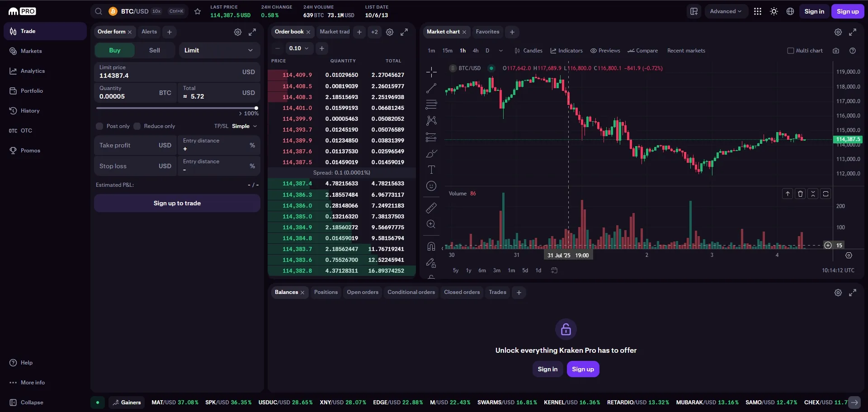Image resolution: width=868 pixels, height=412 pixels.
Task: Open Market chart settings gear
Action: click(838, 32)
